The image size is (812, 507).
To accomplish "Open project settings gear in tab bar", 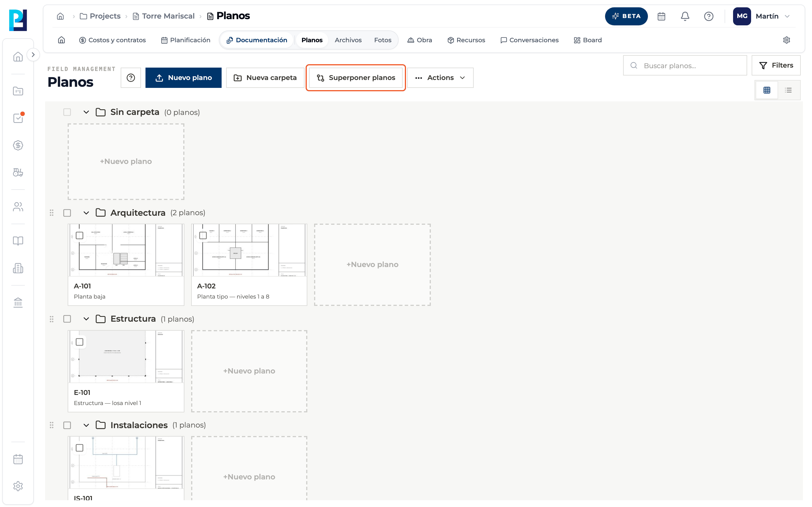I will click(786, 40).
